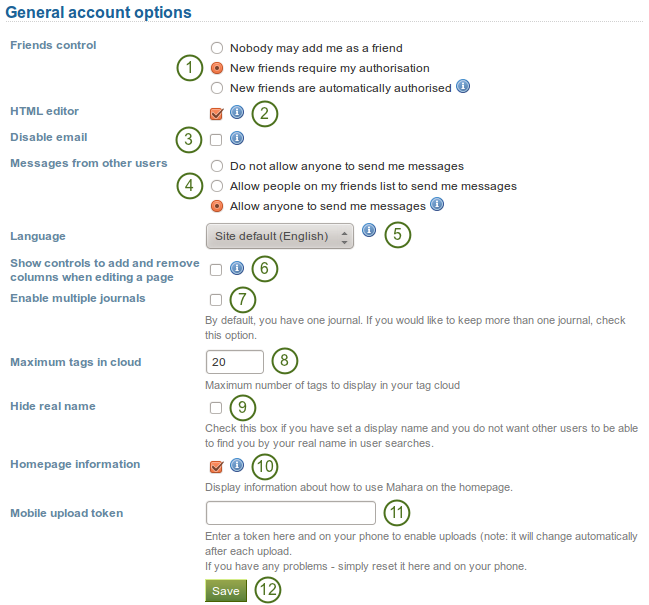Open the Language dropdown 'Site default (English)'
This screenshot has width=649, height=605.
[x=279, y=236]
